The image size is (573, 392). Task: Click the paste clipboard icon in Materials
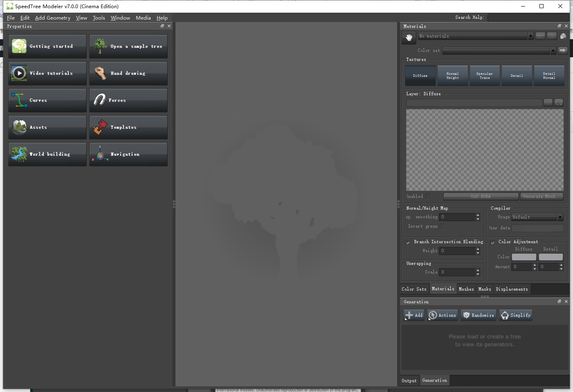[x=563, y=36]
